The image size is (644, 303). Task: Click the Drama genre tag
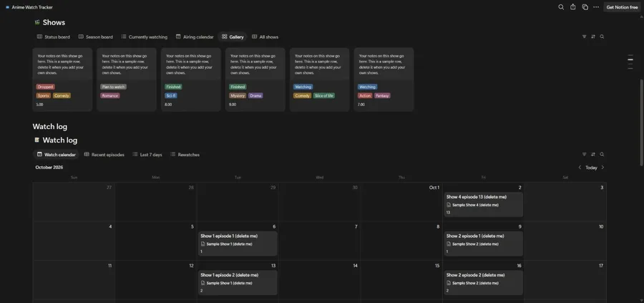[255, 95]
